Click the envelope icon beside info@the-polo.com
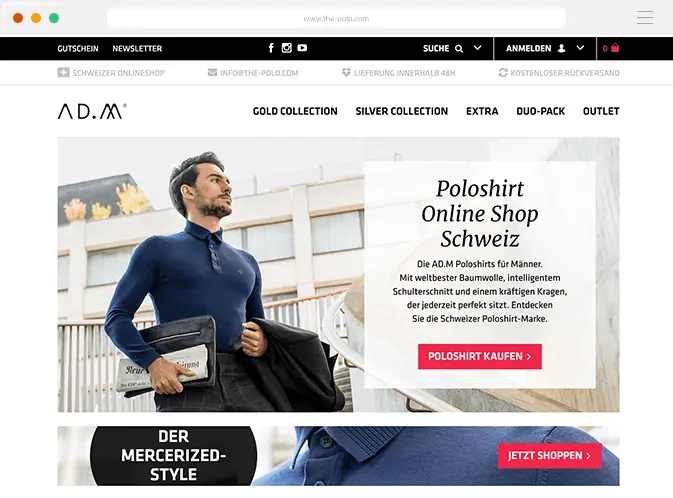 (x=212, y=72)
